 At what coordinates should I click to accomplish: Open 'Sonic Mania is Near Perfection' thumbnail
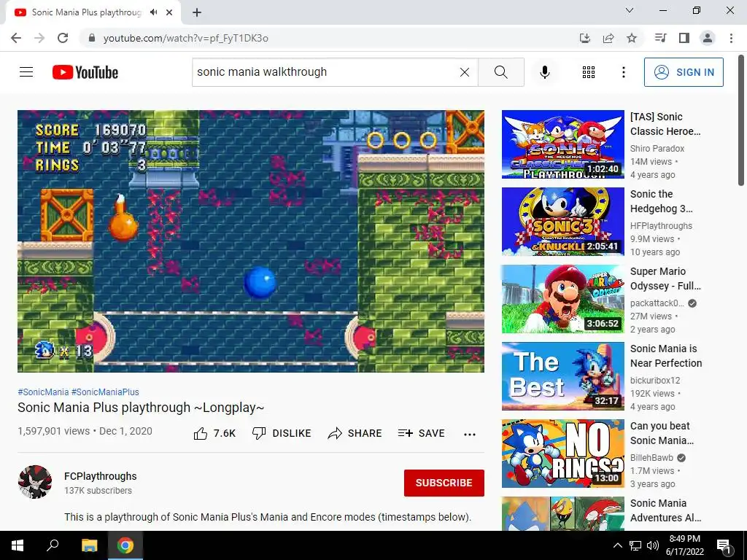tap(562, 376)
